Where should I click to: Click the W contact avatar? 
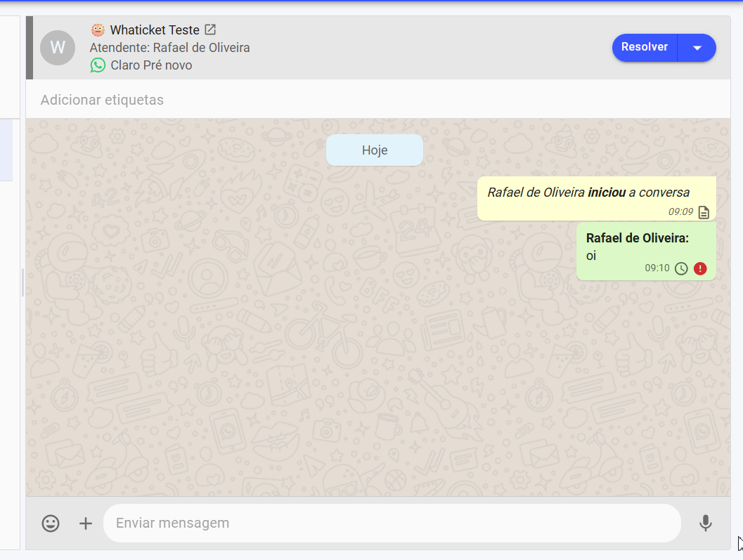pos(58,47)
